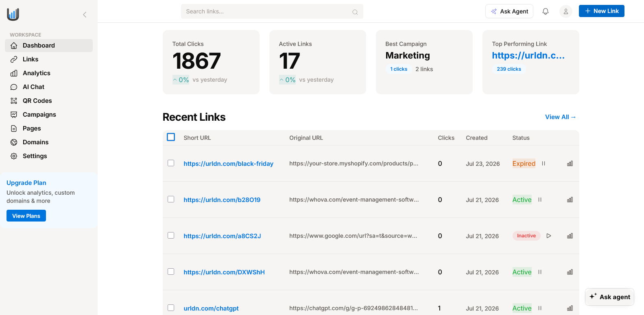Open Settings from sidebar
This screenshot has height=315, width=644.
pos(49,156)
